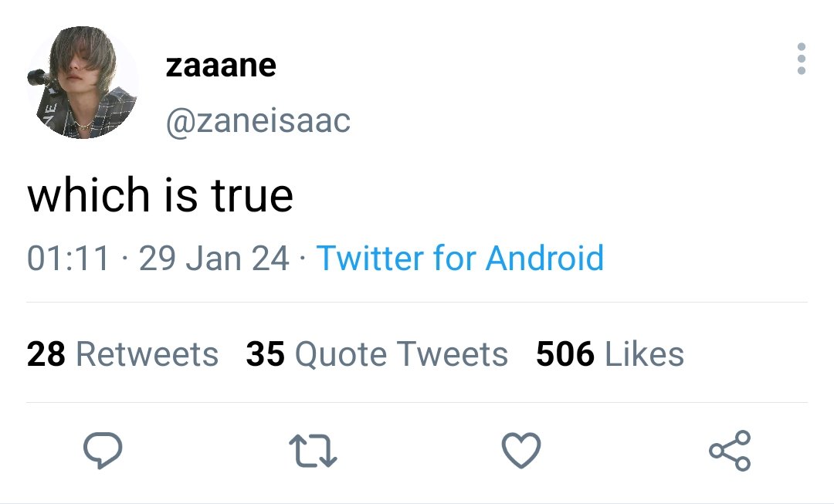Click the 28 retweet count number
Viewport: 834px width, 504px height.
[x=46, y=354]
